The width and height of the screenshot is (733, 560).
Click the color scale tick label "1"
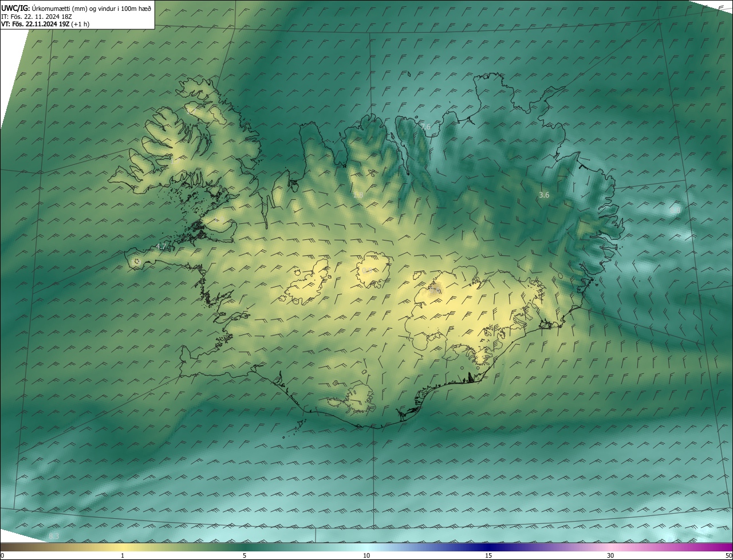click(x=123, y=555)
